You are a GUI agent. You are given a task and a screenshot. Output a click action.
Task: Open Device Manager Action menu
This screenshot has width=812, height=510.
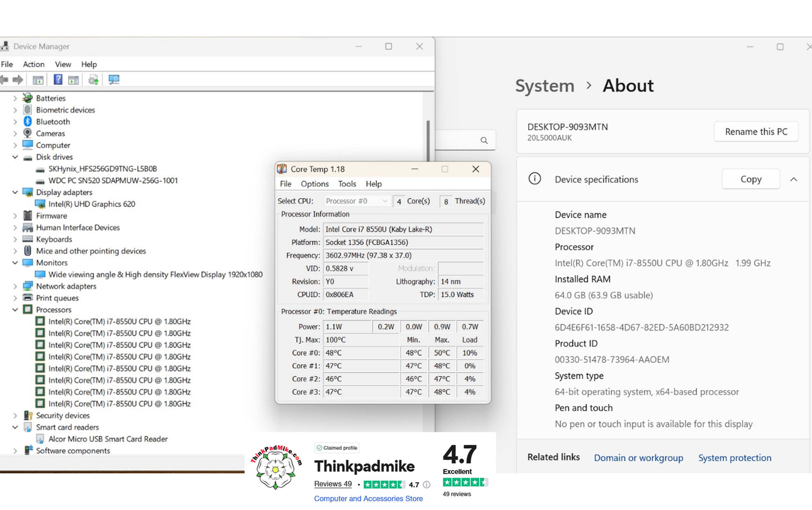pyautogui.click(x=34, y=64)
